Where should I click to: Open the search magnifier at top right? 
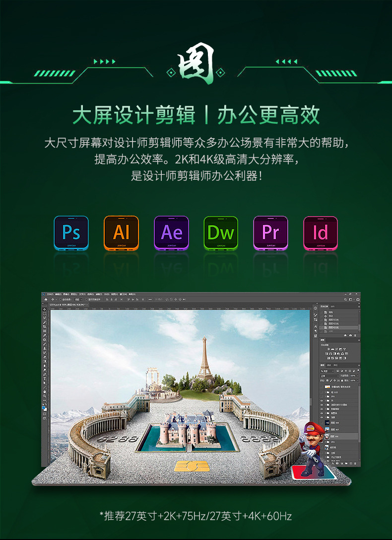(x=345, y=300)
